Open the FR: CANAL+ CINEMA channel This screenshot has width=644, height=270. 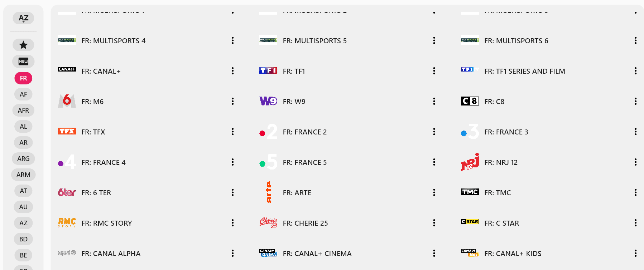tap(317, 254)
